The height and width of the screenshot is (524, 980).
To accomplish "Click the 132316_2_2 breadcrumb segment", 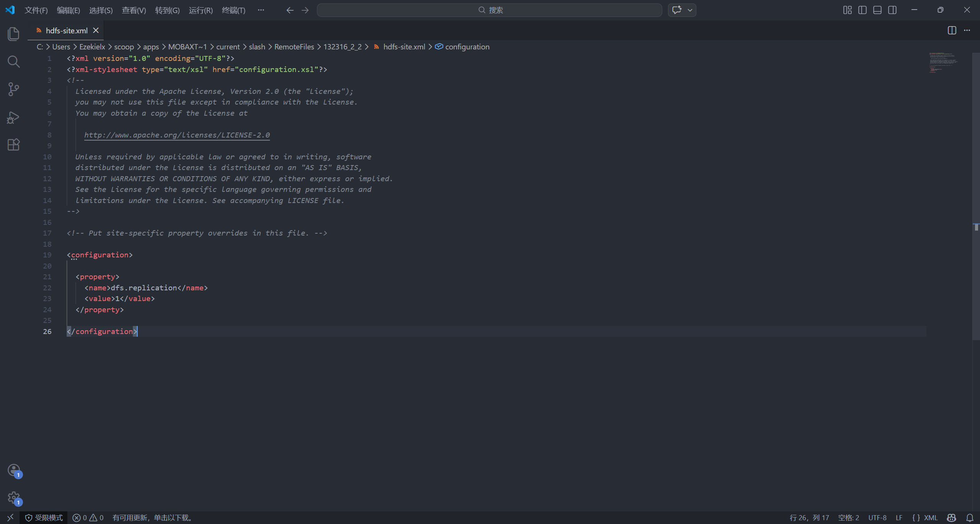I will (x=342, y=47).
